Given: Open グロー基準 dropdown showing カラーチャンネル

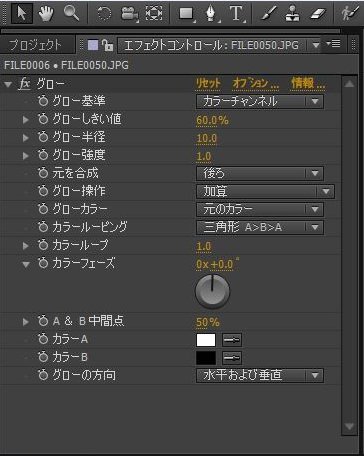Looking at the screenshot, I should 260,101.
